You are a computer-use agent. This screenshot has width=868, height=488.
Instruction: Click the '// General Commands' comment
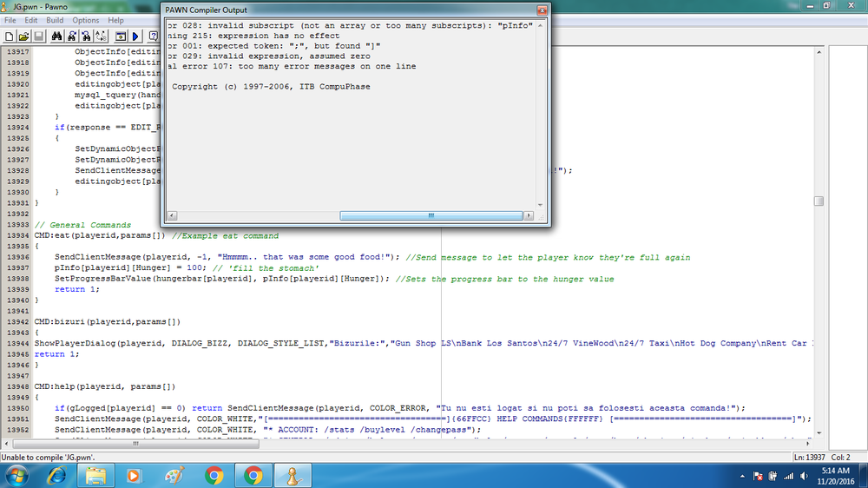tap(82, 225)
